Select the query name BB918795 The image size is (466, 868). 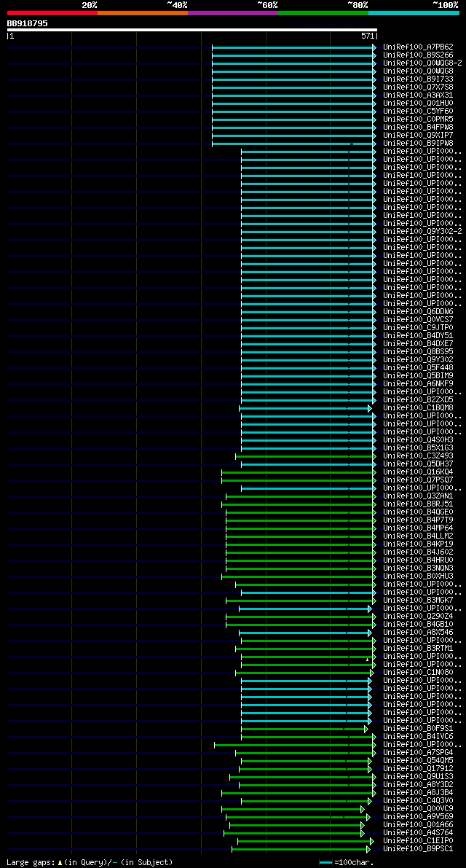point(27,23)
